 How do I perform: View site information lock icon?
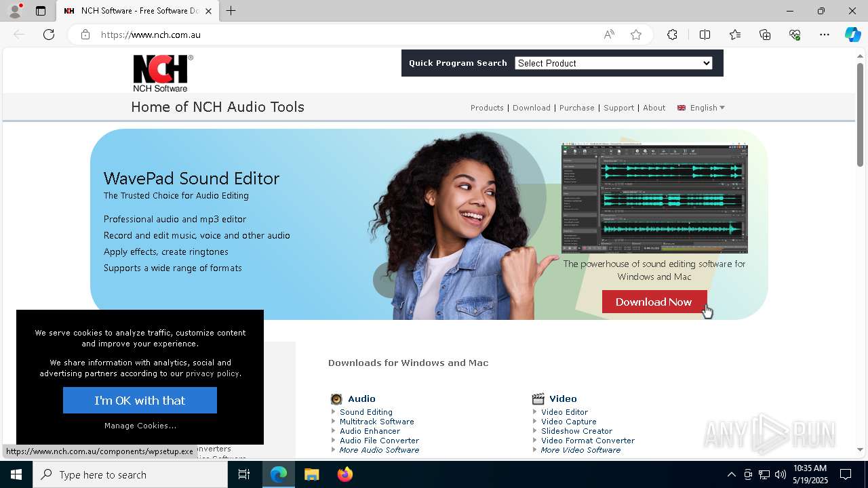pyautogui.click(x=85, y=35)
